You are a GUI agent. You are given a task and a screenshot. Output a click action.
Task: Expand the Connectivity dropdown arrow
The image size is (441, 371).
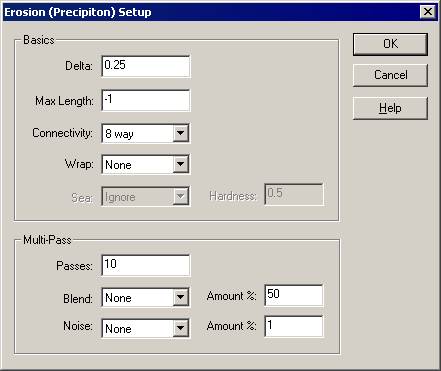pos(180,133)
